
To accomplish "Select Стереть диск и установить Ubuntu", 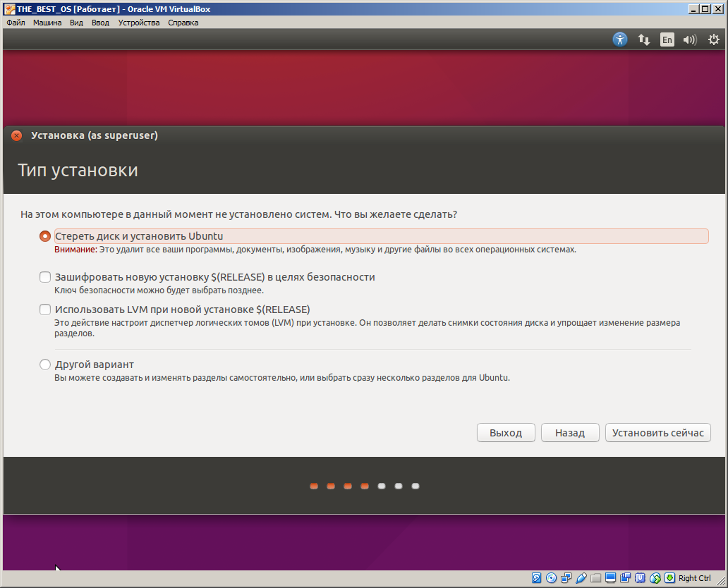I will pyautogui.click(x=45, y=236).
